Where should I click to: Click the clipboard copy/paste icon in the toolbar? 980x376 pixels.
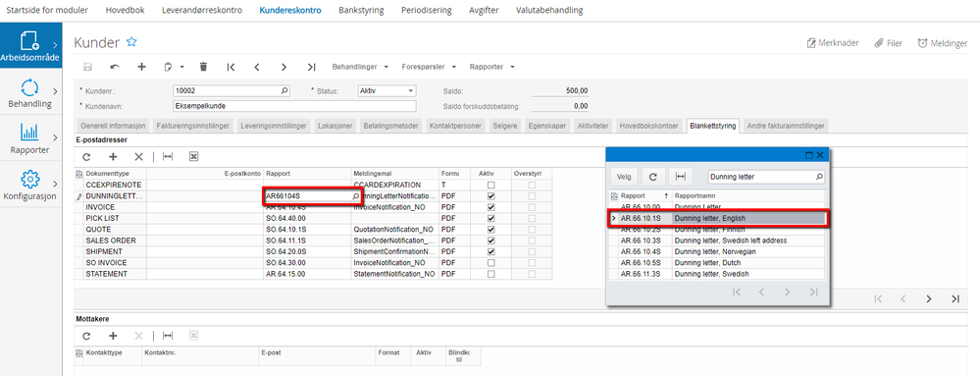pyautogui.click(x=168, y=67)
